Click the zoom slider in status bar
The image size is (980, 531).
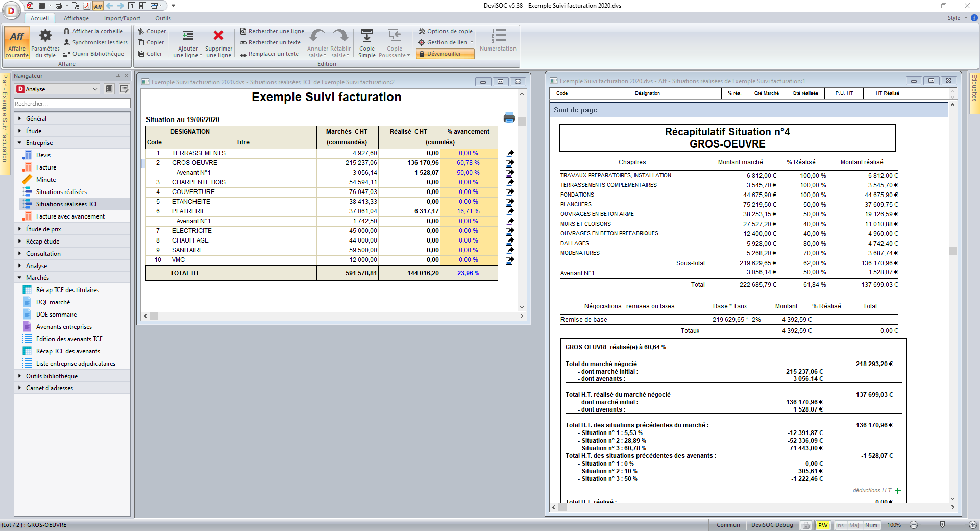click(942, 525)
